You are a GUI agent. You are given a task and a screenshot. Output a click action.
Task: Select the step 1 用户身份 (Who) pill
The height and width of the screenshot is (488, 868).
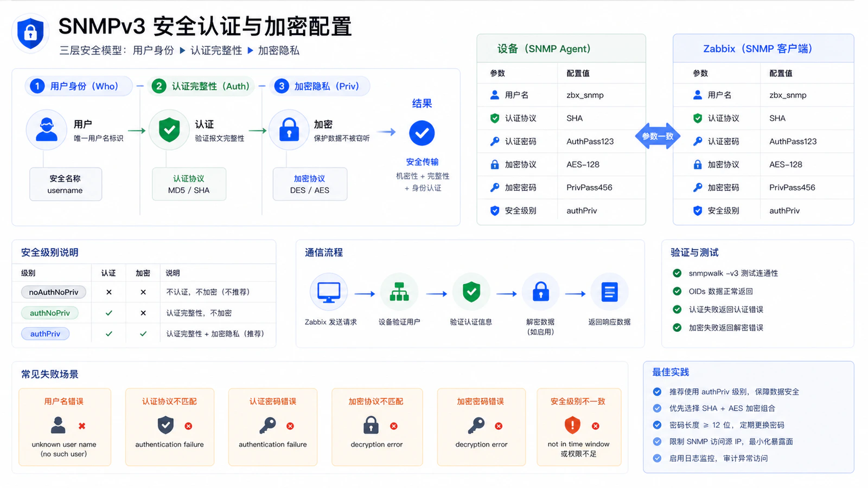click(x=79, y=86)
